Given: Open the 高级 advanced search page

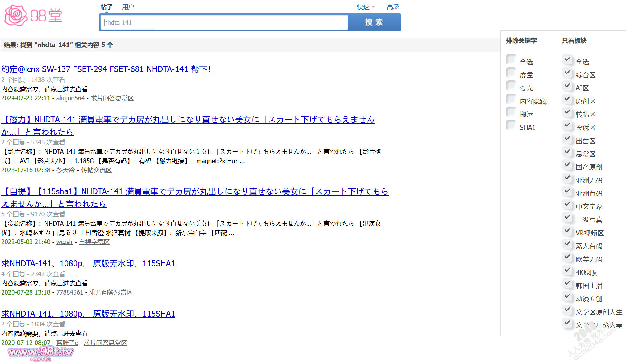Looking at the screenshot, I should [393, 7].
